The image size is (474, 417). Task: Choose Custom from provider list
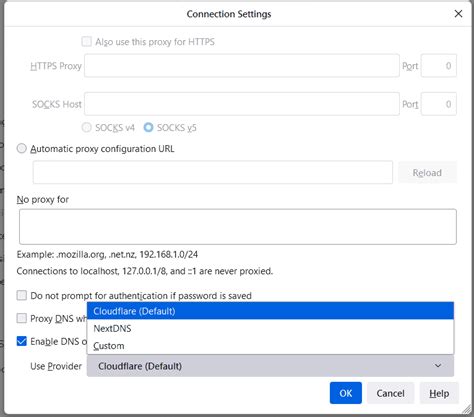[270, 346]
